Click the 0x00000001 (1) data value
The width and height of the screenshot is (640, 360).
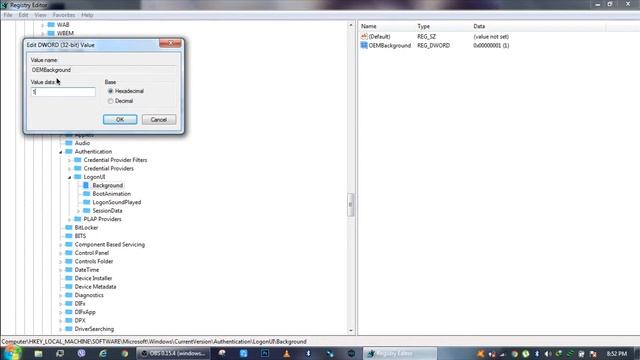tap(491, 46)
